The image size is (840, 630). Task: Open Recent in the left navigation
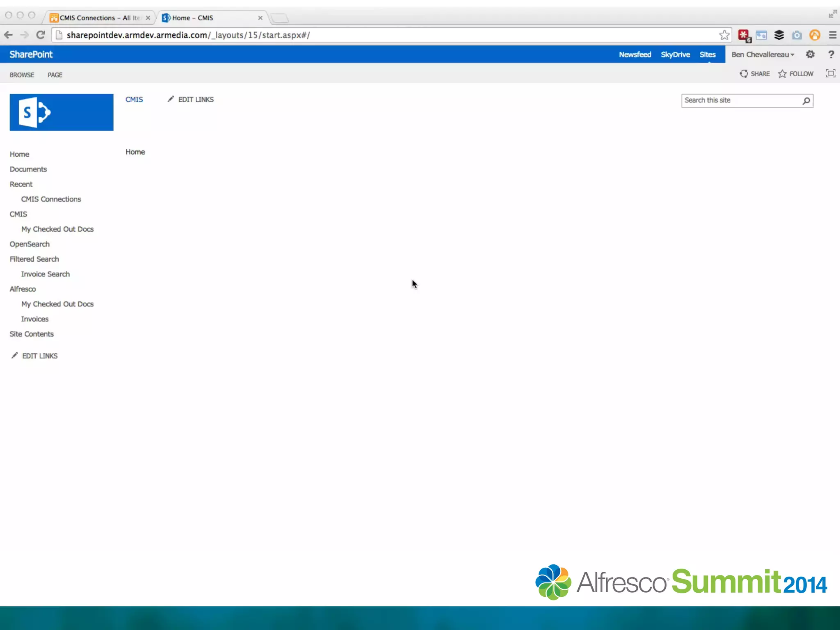[21, 185]
